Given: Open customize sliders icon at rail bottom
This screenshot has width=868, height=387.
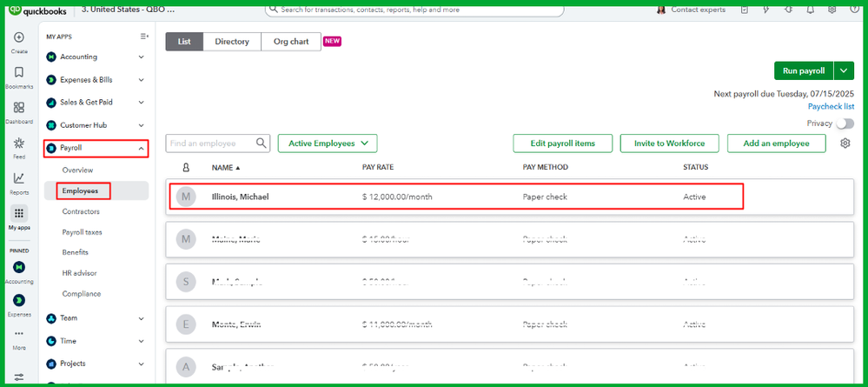Looking at the screenshot, I should [19, 377].
